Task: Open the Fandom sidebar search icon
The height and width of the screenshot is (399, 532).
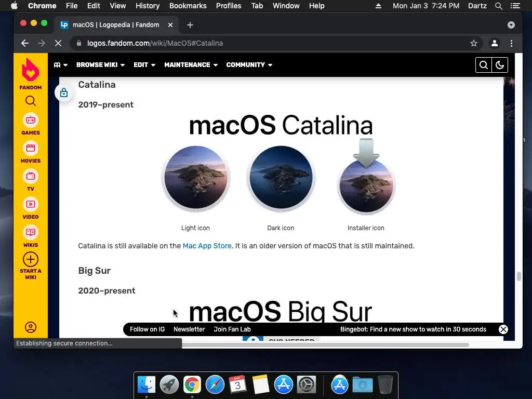Action: [x=31, y=101]
